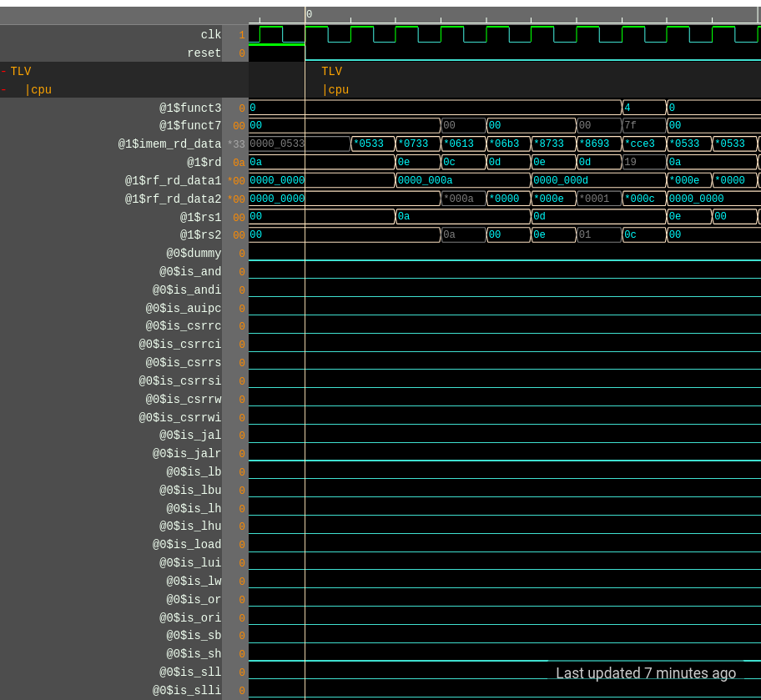Click the funct3 waveform value 4
Image resolution: width=761 pixels, height=700 pixels.
pos(644,108)
